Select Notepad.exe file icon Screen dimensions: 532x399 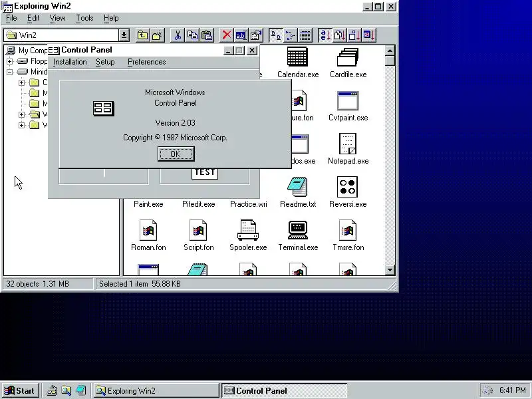tap(348, 144)
